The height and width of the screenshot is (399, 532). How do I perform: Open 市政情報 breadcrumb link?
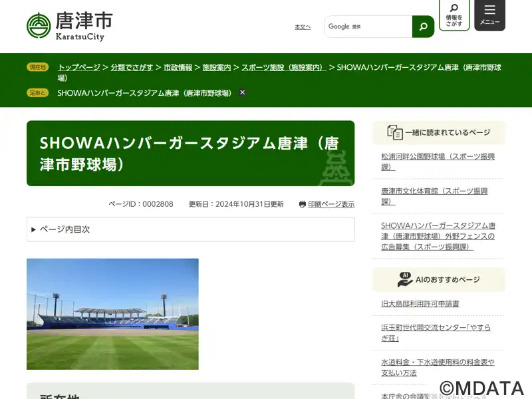point(178,67)
